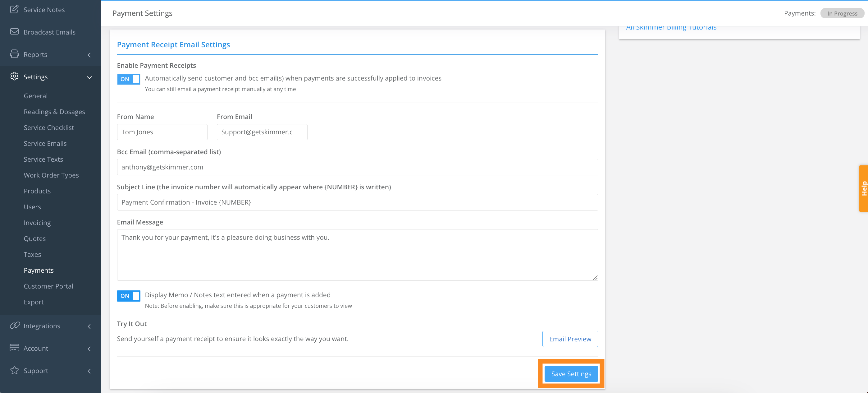This screenshot has width=868, height=393.
Task: Open Service Emails settings
Action: point(45,143)
